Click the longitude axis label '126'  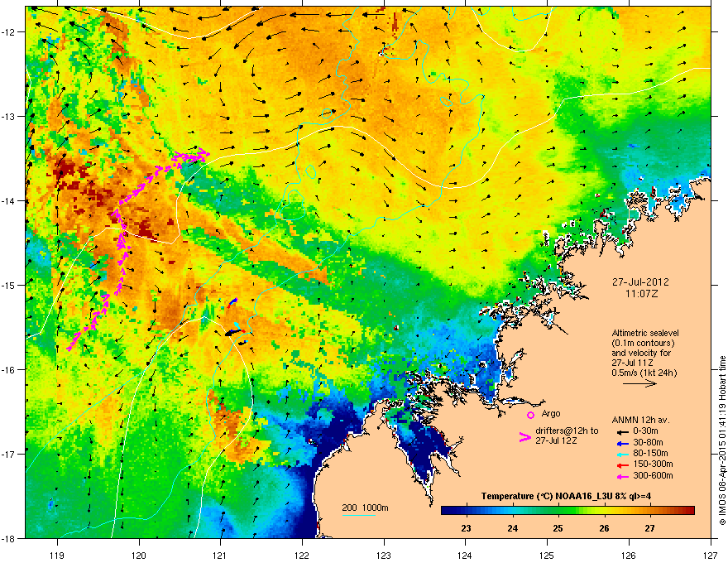coord(629,555)
